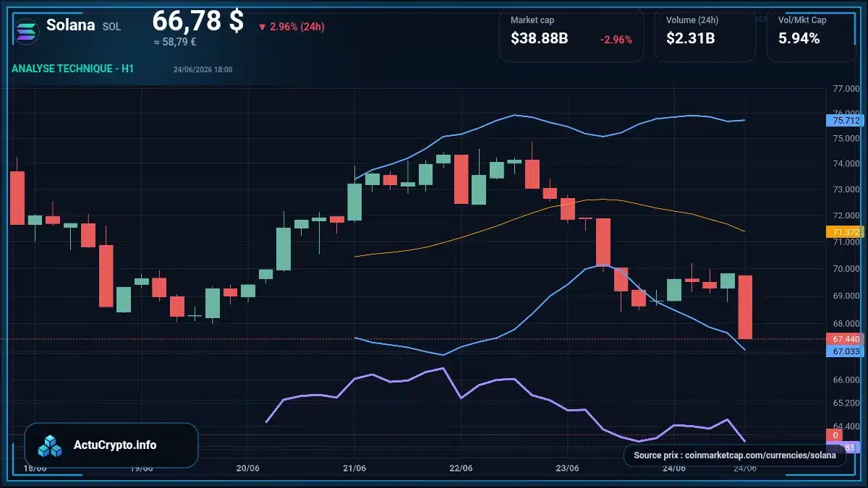
Task: Click the ActuCrypto cube logo icon
Action: pos(51,445)
